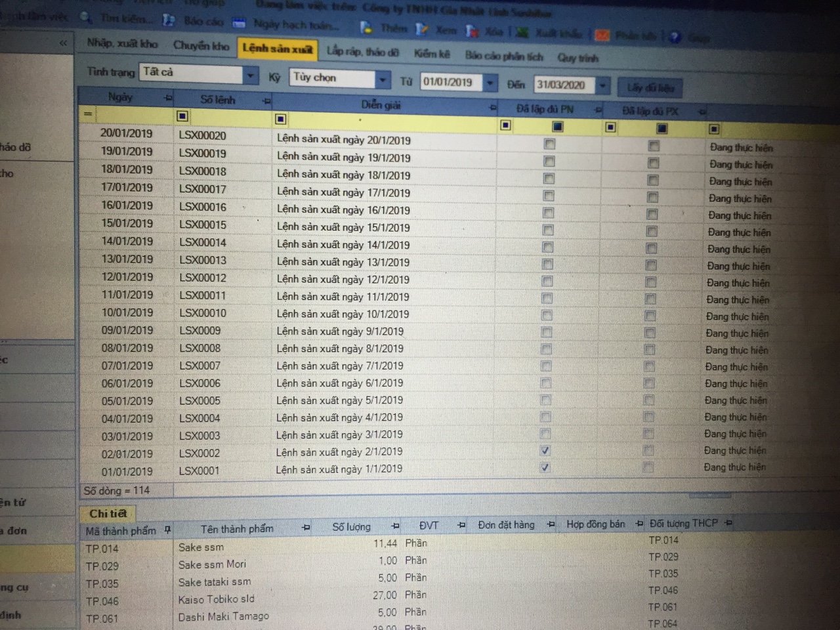Click the Sake tataki ssm product name
840x630 pixels.
click(x=215, y=582)
